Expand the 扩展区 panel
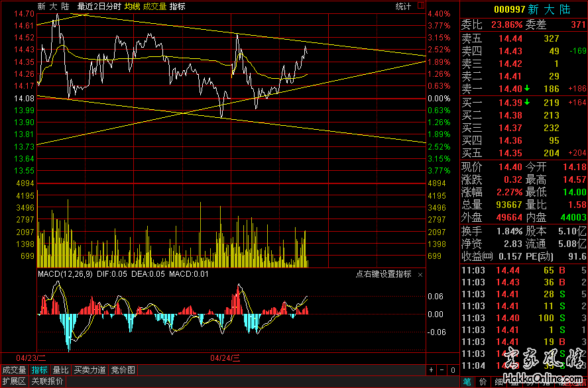 point(14,381)
